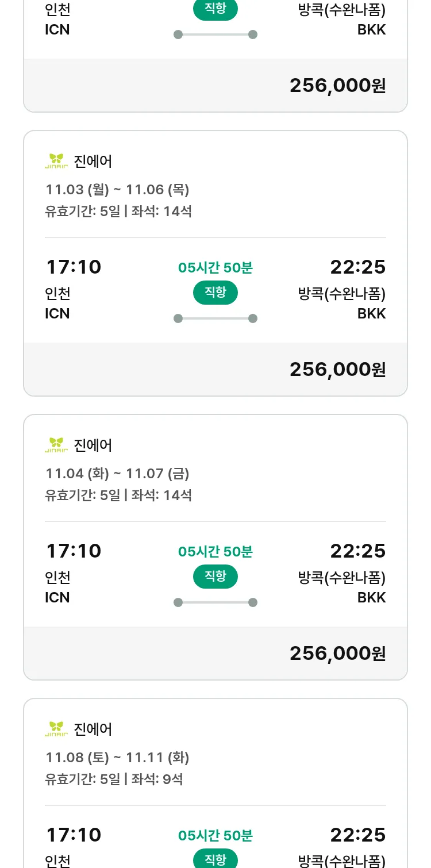
Task: Click 직항 badge on the 11.04 flight
Action: coord(215,577)
